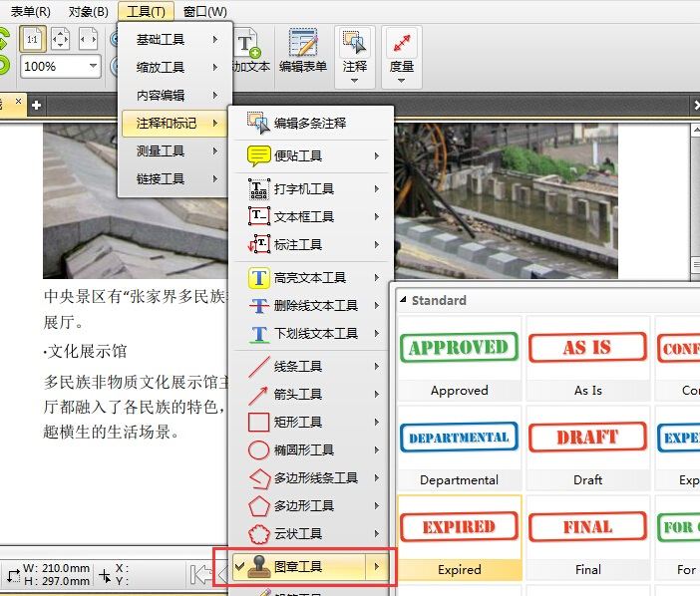Select the Highlight Text tool (高亮文本工具) icon
This screenshot has height=596, width=700.
(259, 277)
